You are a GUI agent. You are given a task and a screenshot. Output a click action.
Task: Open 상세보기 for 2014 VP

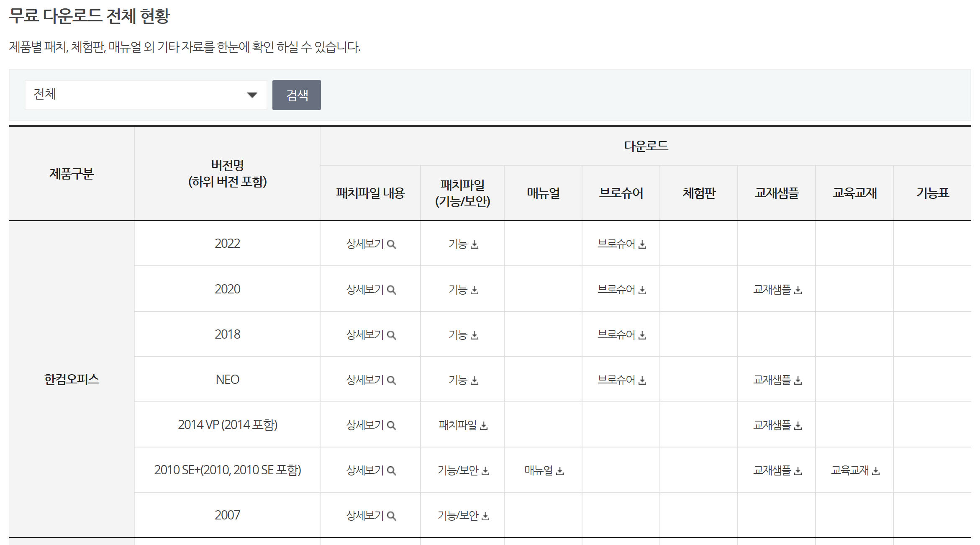pos(370,425)
